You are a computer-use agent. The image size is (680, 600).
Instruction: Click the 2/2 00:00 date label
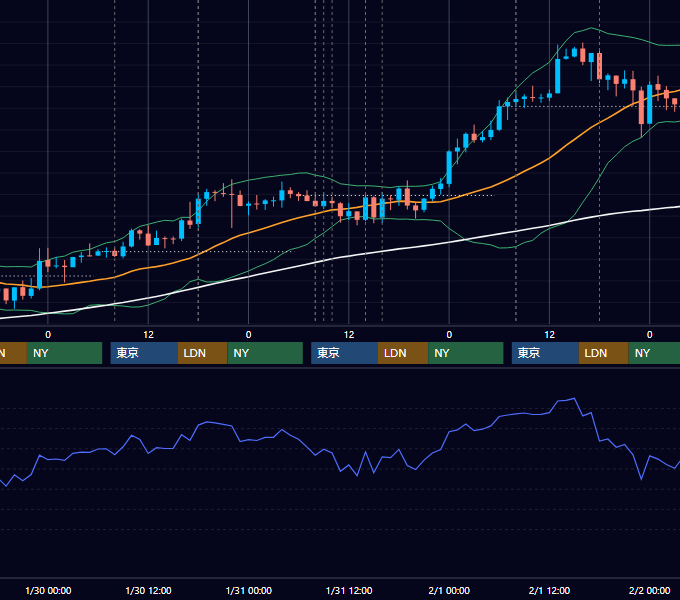[x=650, y=590]
